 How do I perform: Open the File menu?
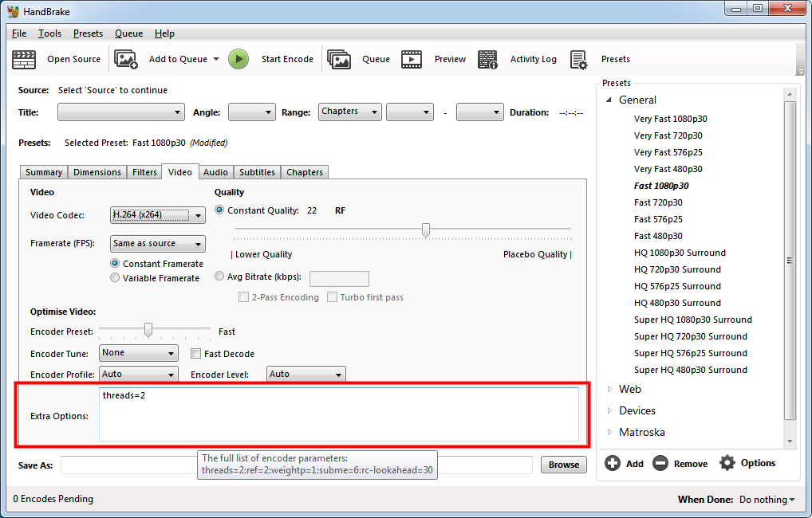point(19,33)
